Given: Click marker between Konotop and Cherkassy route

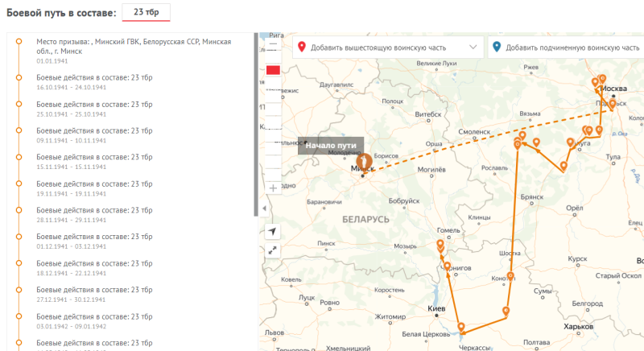Looking at the screenshot, I should pos(506,311).
